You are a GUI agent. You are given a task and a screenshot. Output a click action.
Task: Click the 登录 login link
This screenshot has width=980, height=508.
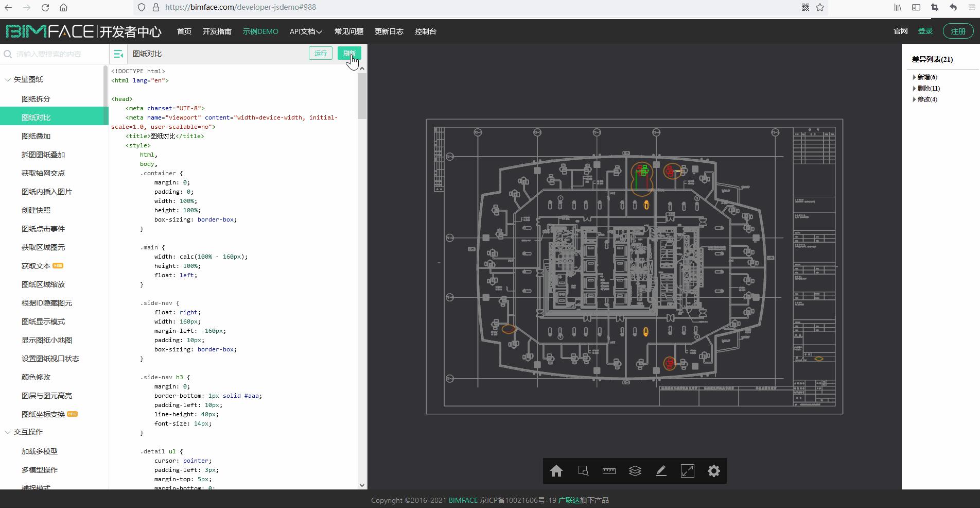[x=925, y=31]
